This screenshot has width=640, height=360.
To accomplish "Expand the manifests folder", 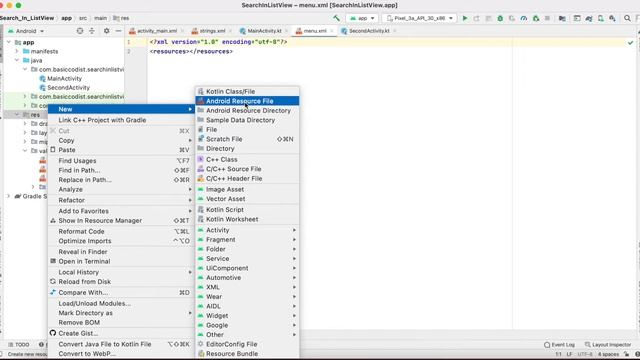I will tap(17, 51).
